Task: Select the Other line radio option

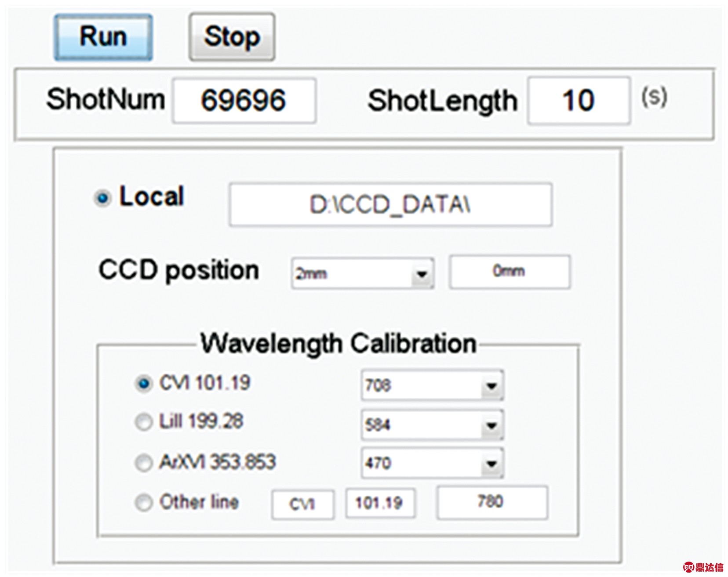Action: coord(143,502)
